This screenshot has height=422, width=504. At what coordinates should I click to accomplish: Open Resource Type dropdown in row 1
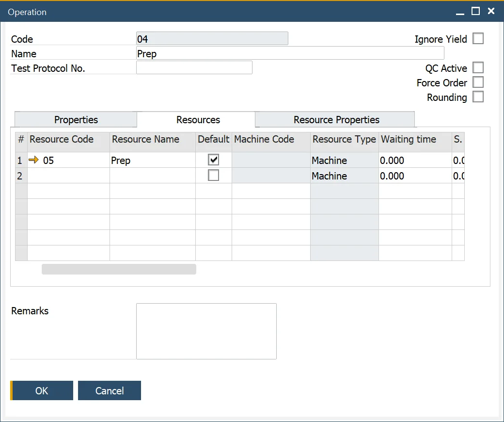pyautogui.click(x=344, y=161)
